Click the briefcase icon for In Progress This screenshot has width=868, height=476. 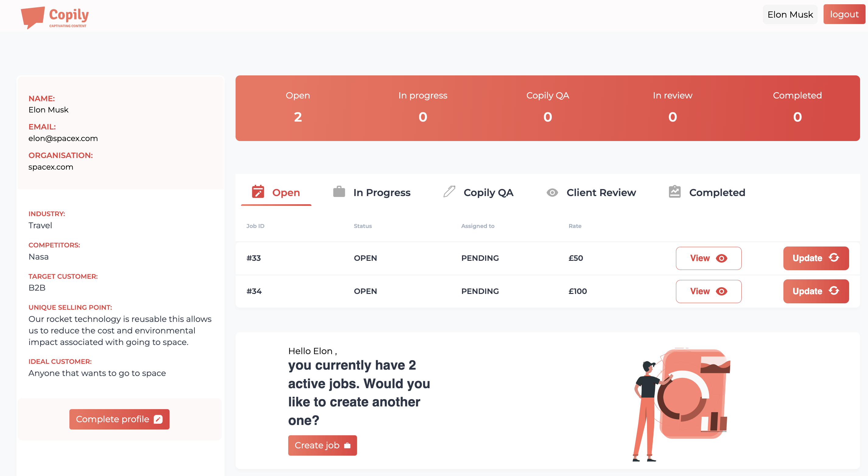(339, 191)
